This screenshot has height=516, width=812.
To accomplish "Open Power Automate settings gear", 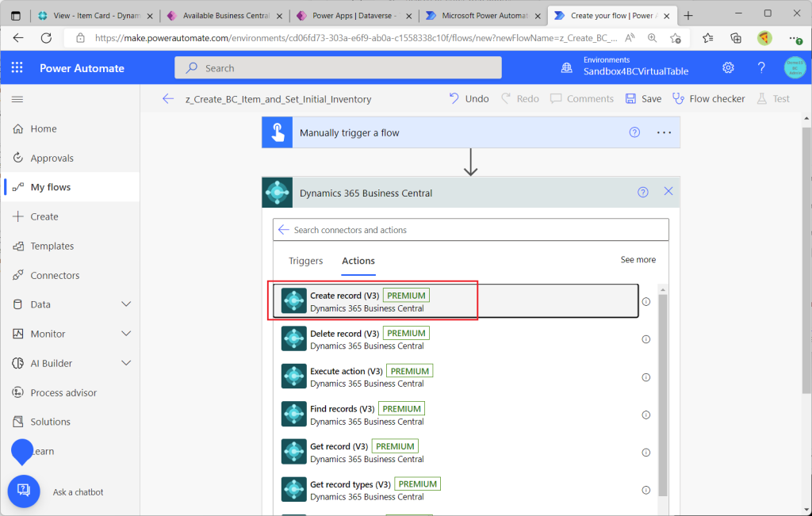I will (x=728, y=68).
